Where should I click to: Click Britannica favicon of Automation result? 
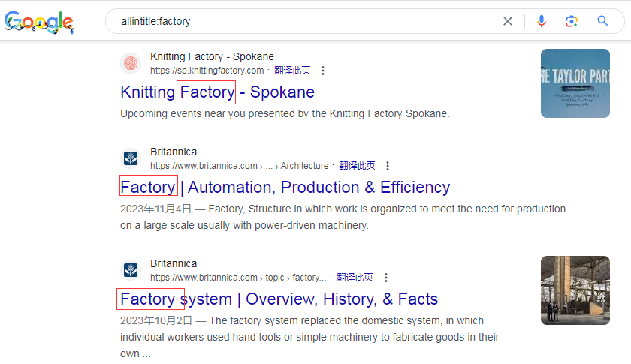131,158
